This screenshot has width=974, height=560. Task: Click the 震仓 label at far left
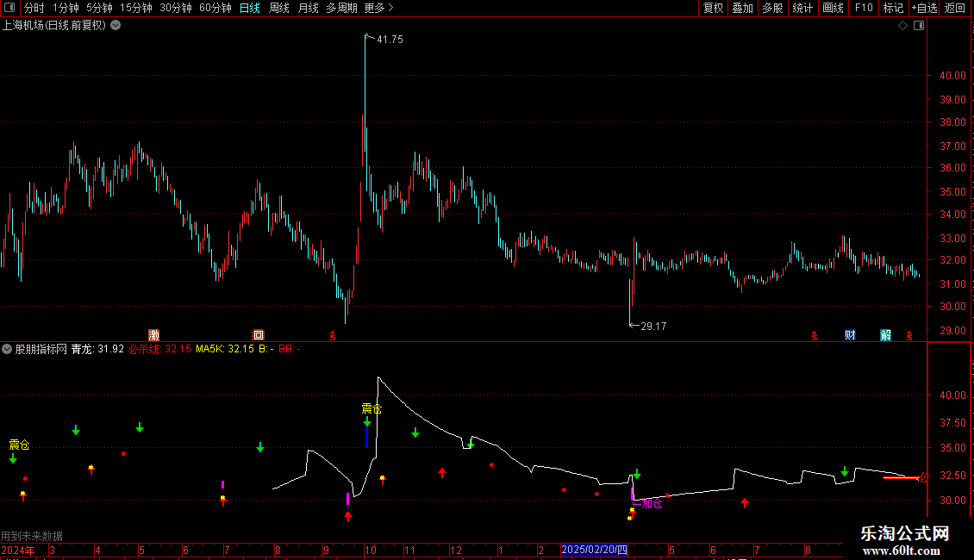pos(19,445)
